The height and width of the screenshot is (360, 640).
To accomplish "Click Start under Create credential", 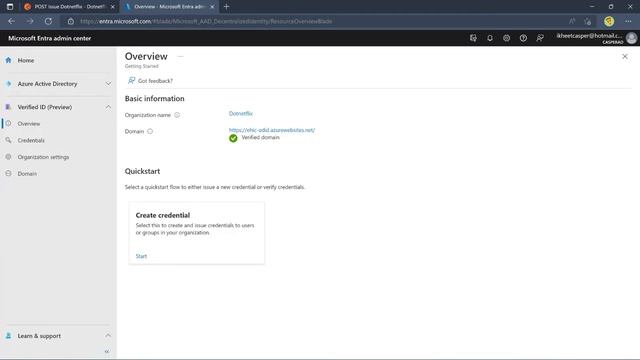I will point(141,256).
